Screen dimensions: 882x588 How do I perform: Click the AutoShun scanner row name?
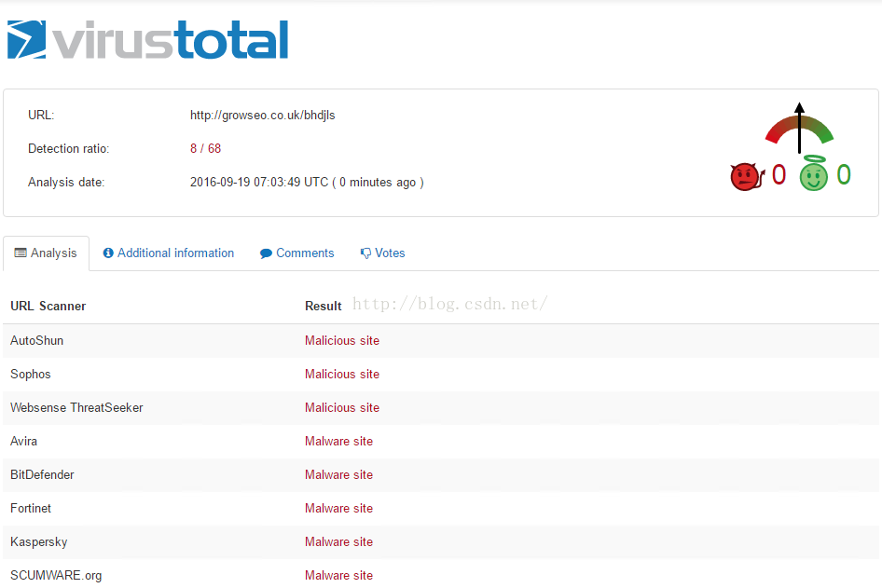tap(36, 341)
